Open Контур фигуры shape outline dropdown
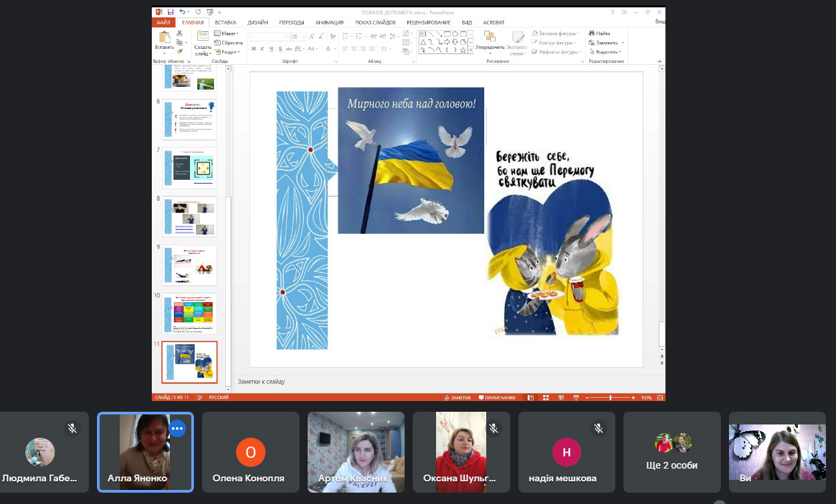This screenshot has height=504, width=836. click(x=554, y=42)
